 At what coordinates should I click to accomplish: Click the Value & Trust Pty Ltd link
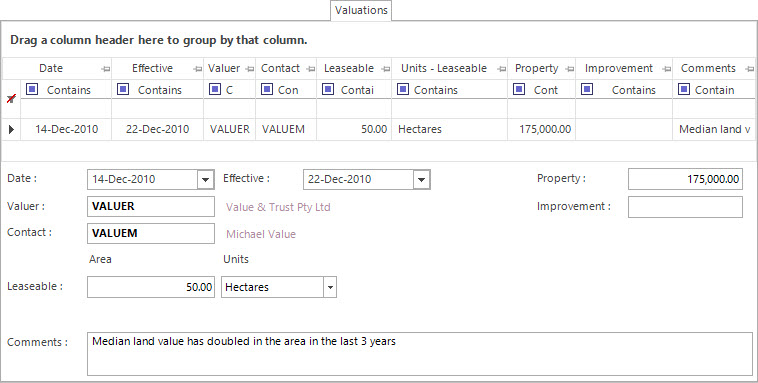click(x=278, y=207)
